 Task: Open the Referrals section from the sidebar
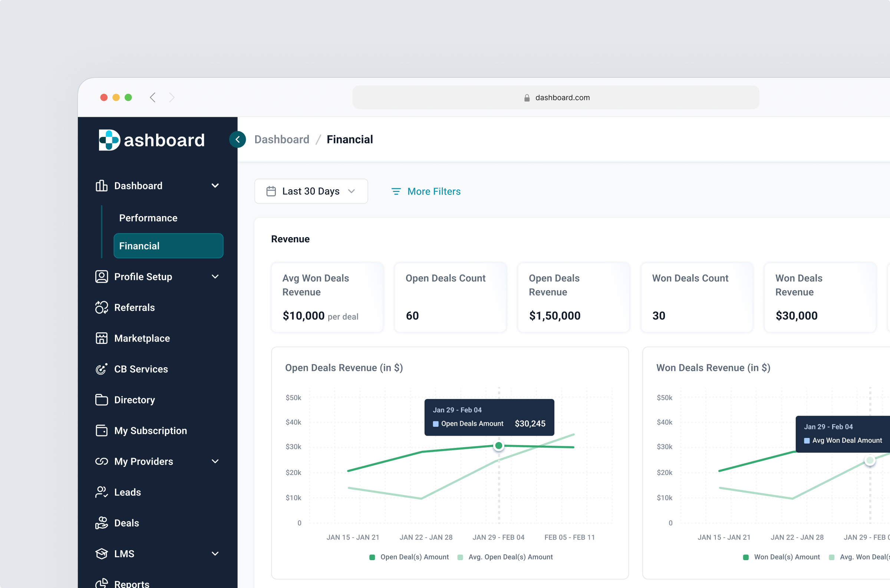coord(101,307)
